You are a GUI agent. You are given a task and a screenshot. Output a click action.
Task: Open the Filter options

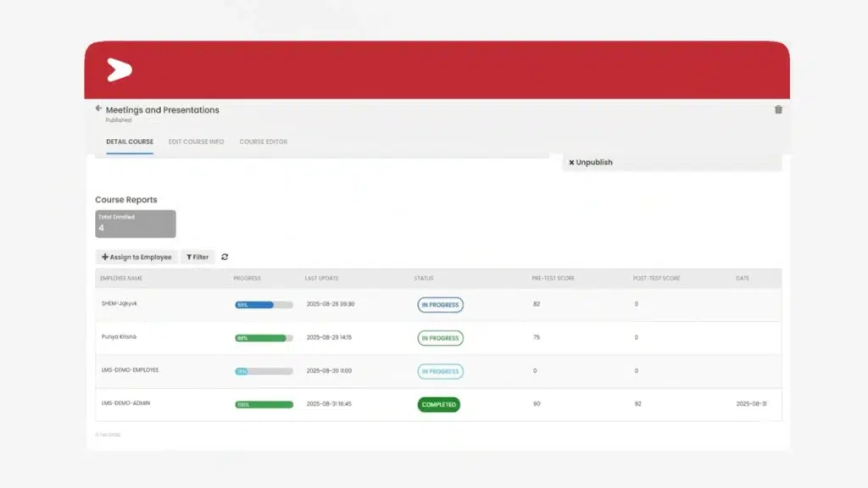tap(198, 257)
